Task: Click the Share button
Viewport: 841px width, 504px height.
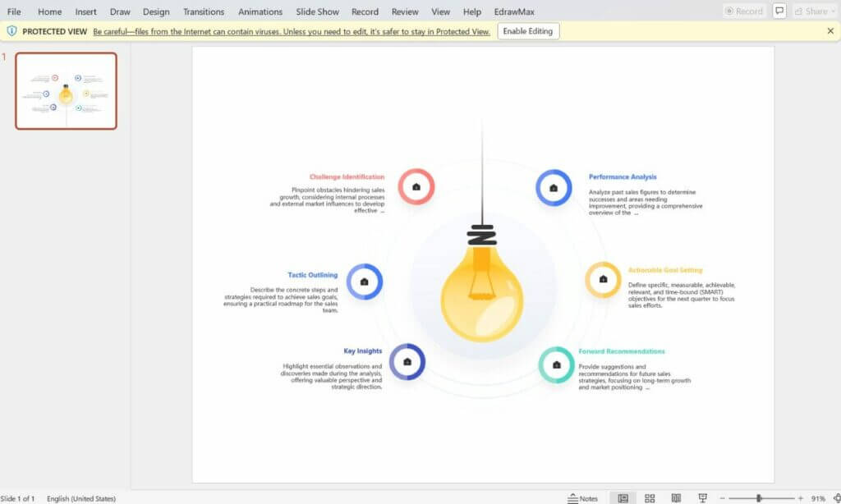Action: coord(815,11)
